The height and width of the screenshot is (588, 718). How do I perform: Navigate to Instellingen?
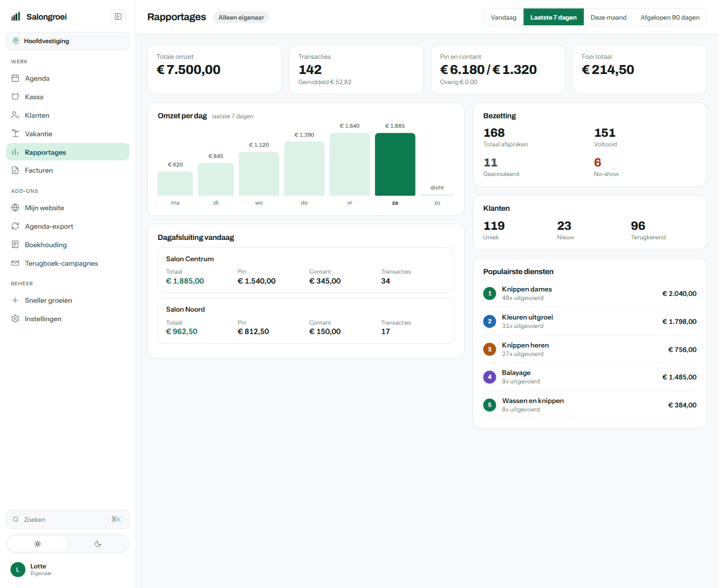(68, 319)
